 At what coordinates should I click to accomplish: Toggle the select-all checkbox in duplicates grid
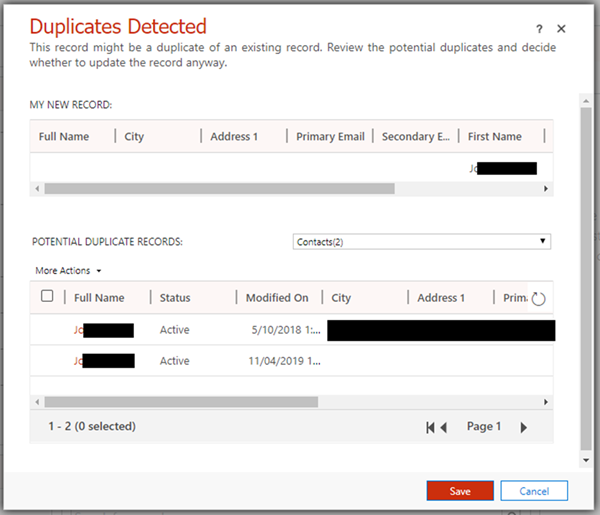click(47, 296)
